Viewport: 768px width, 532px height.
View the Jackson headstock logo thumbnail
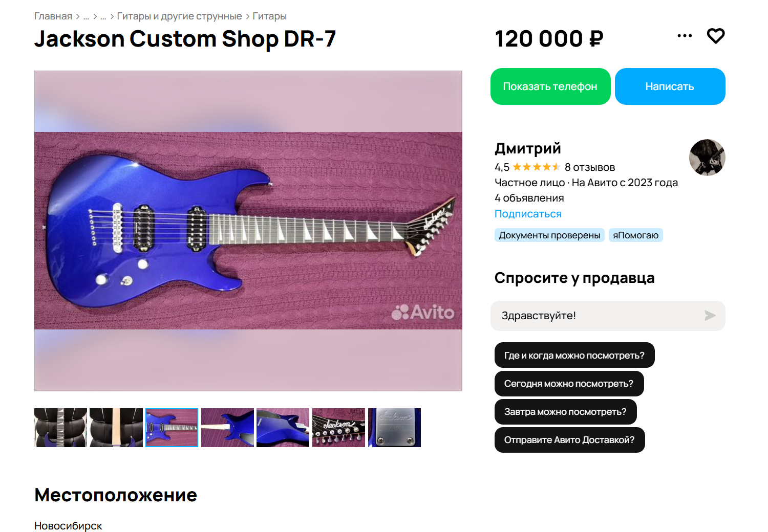(x=338, y=428)
